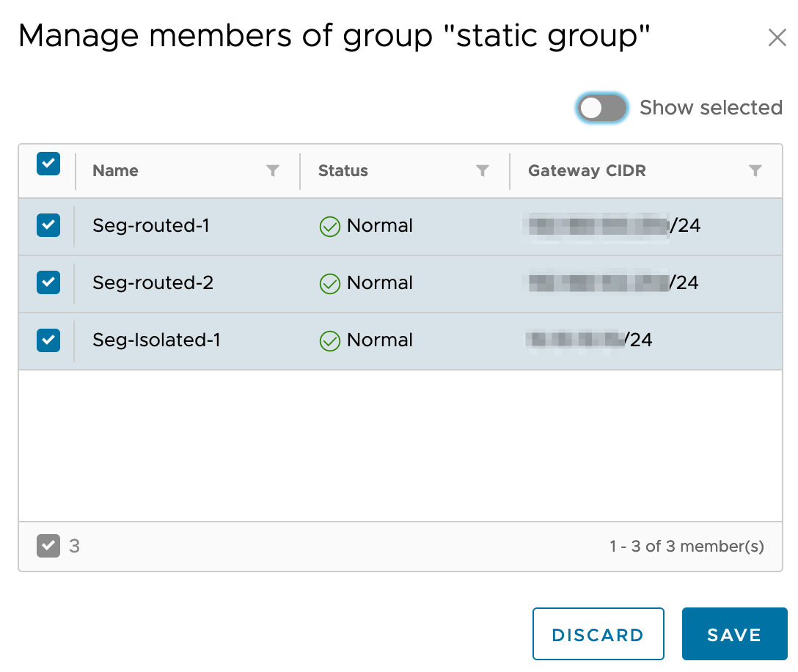The width and height of the screenshot is (798, 672).
Task: Click the Name column filter icon
Action: (273, 171)
